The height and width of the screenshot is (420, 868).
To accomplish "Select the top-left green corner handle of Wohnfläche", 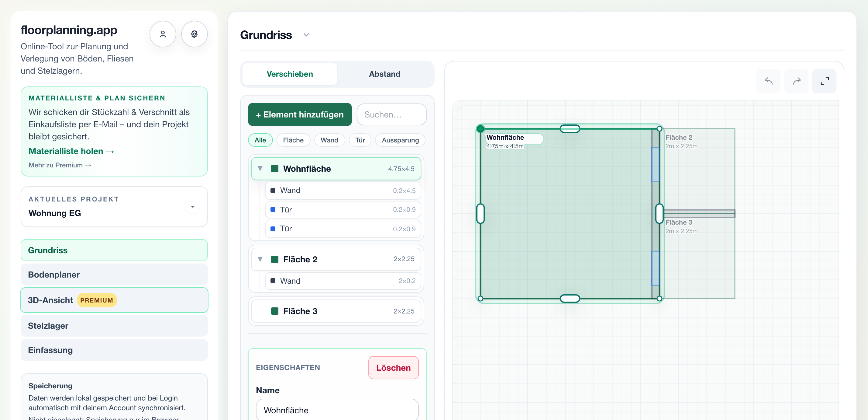I will [480, 128].
